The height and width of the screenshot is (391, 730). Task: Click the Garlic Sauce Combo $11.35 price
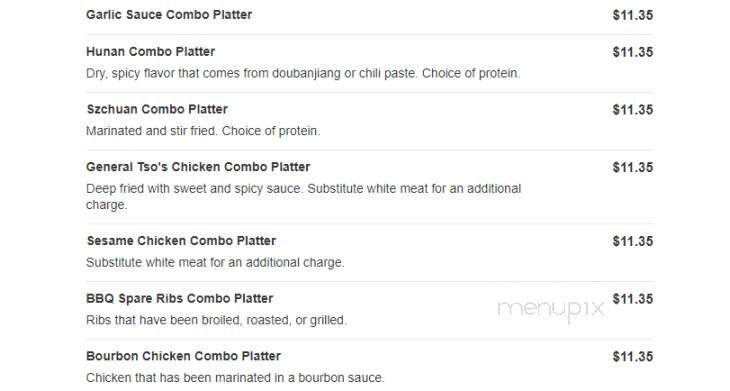pyautogui.click(x=633, y=15)
